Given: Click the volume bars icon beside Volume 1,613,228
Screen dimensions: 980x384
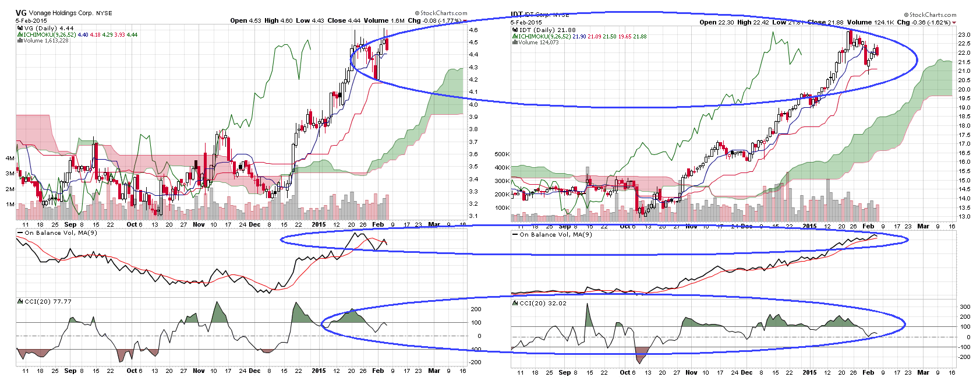Looking at the screenshot, I should coord(20,40).
